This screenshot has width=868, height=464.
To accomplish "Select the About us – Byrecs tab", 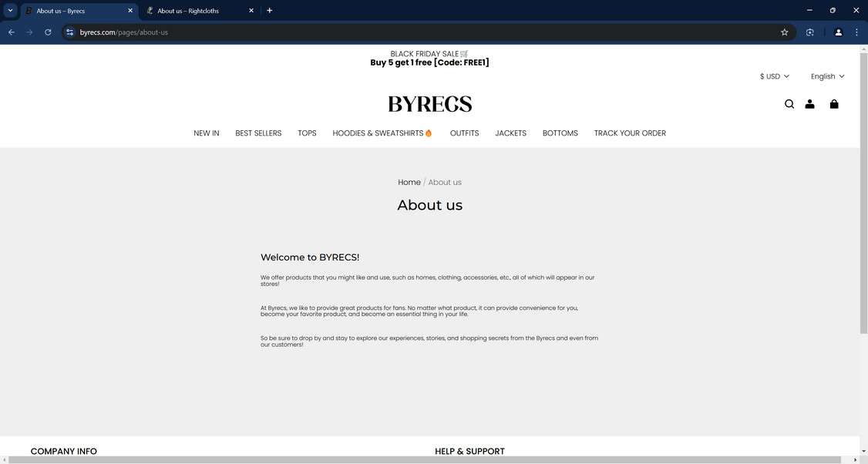I will click(79, 11).
